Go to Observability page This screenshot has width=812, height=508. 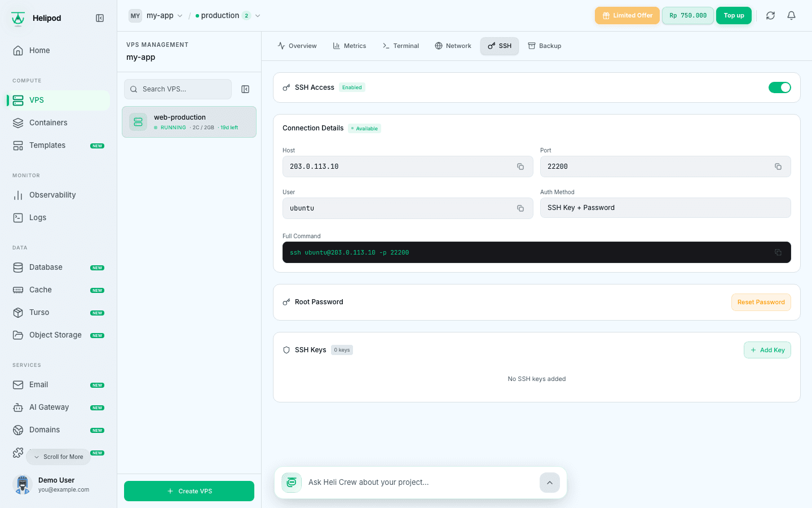(59, 195)
